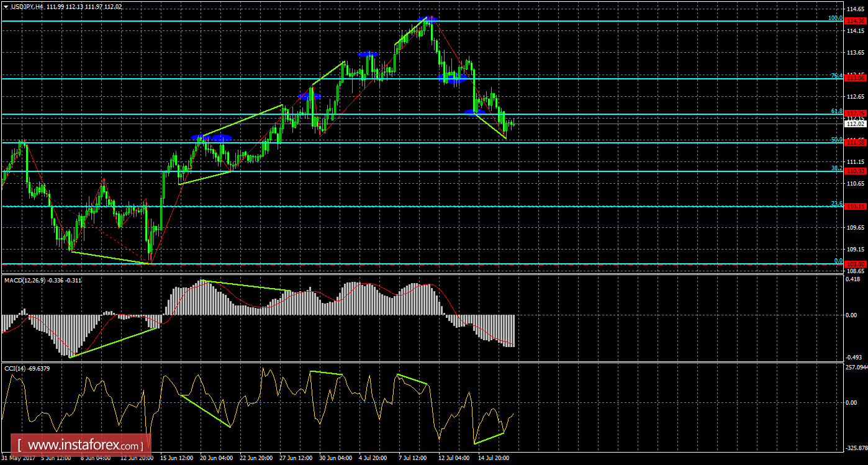Click the dropdown triangle beside USDJPY,H4
This screenshot has width=868, height=465.
(x=6, y=6)
